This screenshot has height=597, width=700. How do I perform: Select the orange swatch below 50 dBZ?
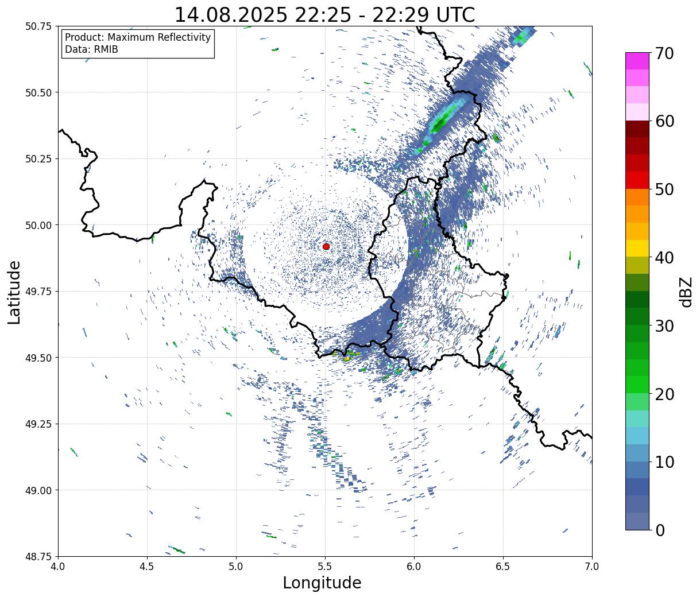coord(637,197)
